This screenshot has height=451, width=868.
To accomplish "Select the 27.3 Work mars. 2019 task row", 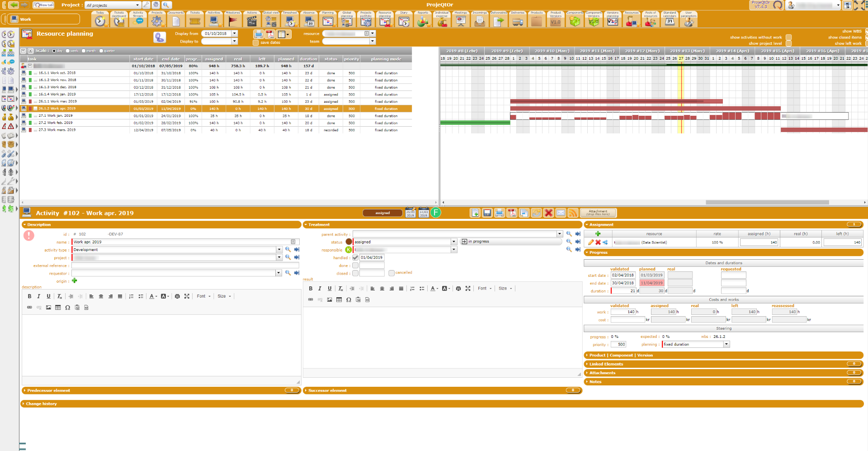I will pyautogui.click(x=57, y=130).
